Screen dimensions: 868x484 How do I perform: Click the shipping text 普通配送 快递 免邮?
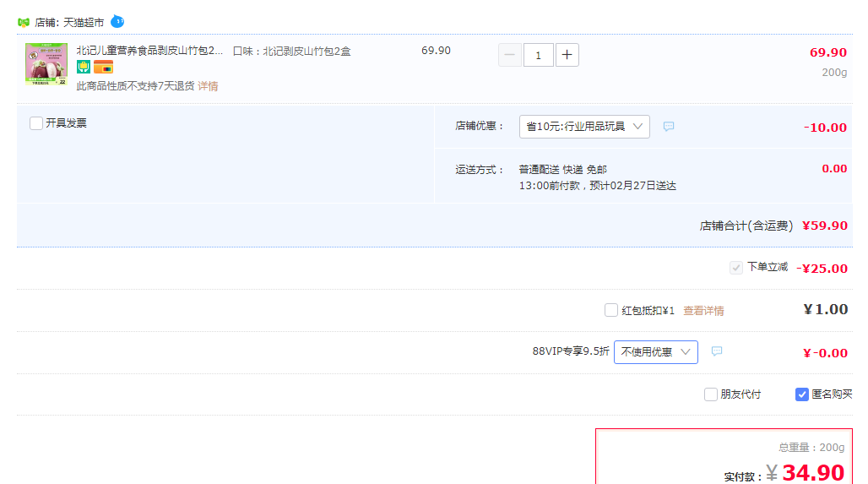click(x=563, y=170)
